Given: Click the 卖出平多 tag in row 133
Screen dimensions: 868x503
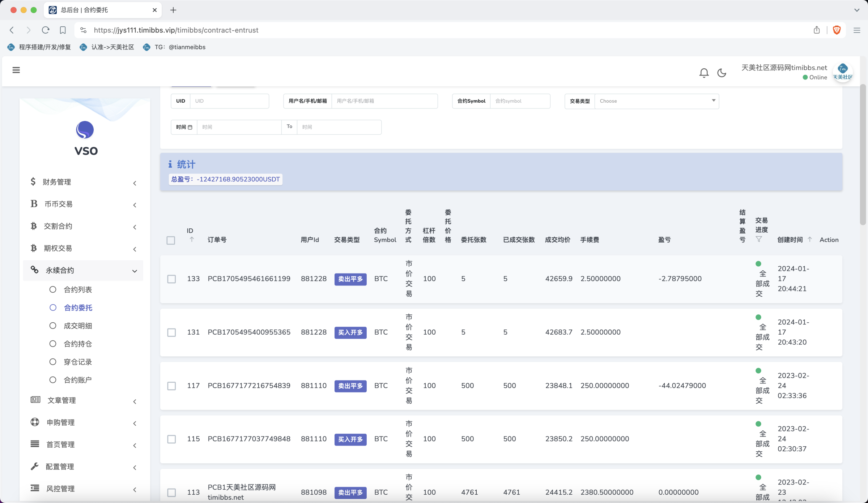Looking at the screenshot, I should [x=350, y=279].
